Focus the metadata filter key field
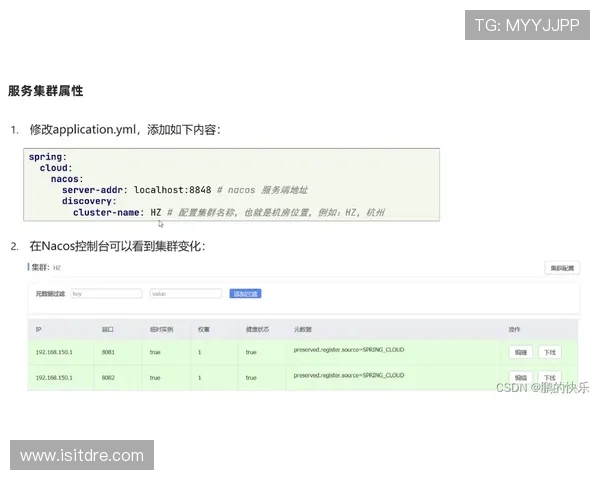This screenshot has height=480, width=600. (106, 294)
